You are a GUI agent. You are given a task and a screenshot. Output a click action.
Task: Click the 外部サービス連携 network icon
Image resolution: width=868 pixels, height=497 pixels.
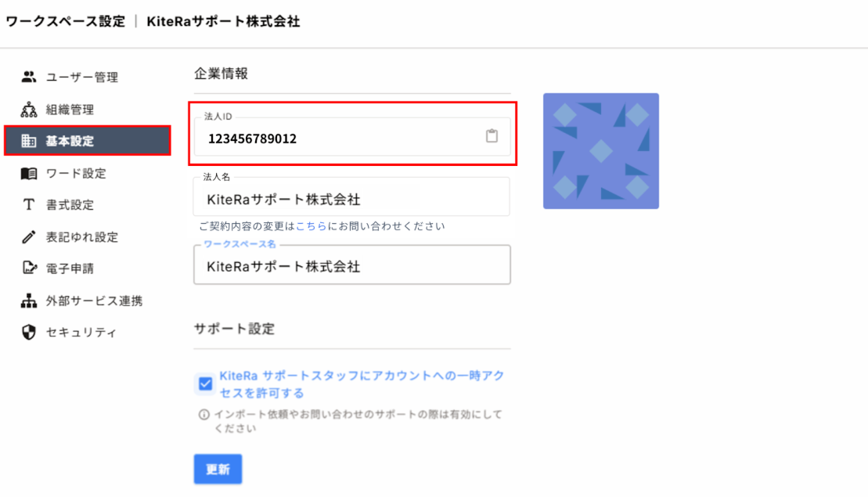click(x=29, y=301)
